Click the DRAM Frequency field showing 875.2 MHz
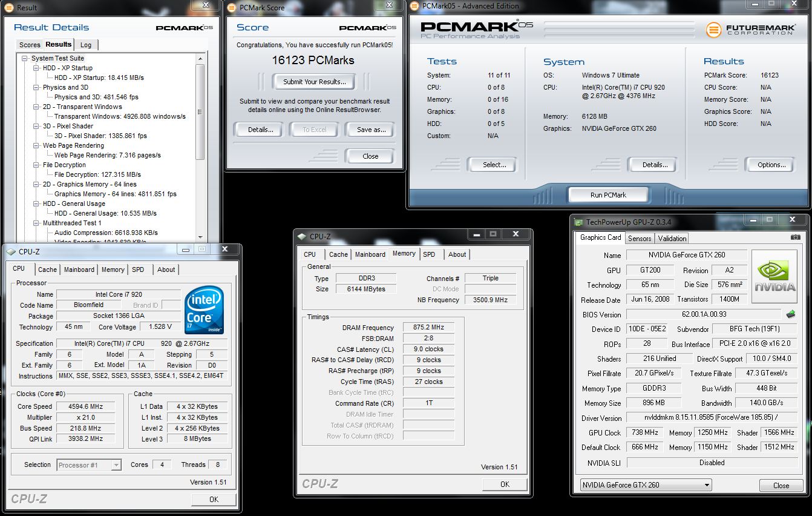Image resolution: width=812 pixels, height=516 pixels. [x=428, y=327]
